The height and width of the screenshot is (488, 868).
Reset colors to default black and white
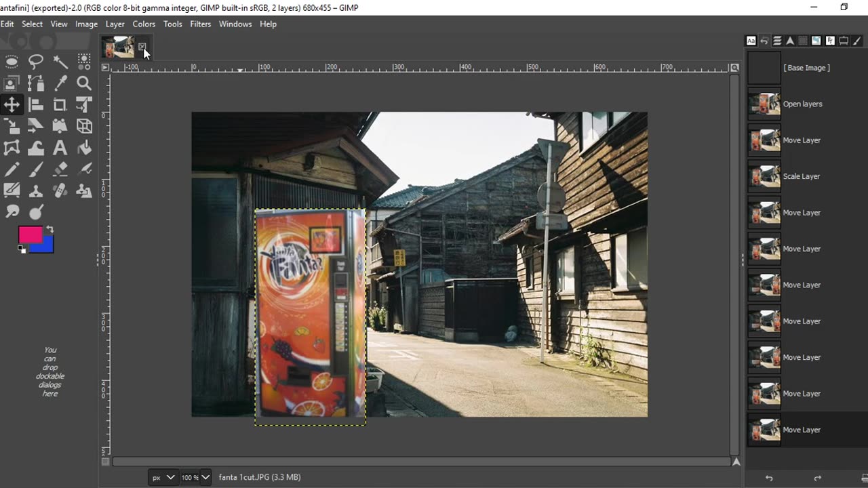pyautogui.click(x=22, y=249)
